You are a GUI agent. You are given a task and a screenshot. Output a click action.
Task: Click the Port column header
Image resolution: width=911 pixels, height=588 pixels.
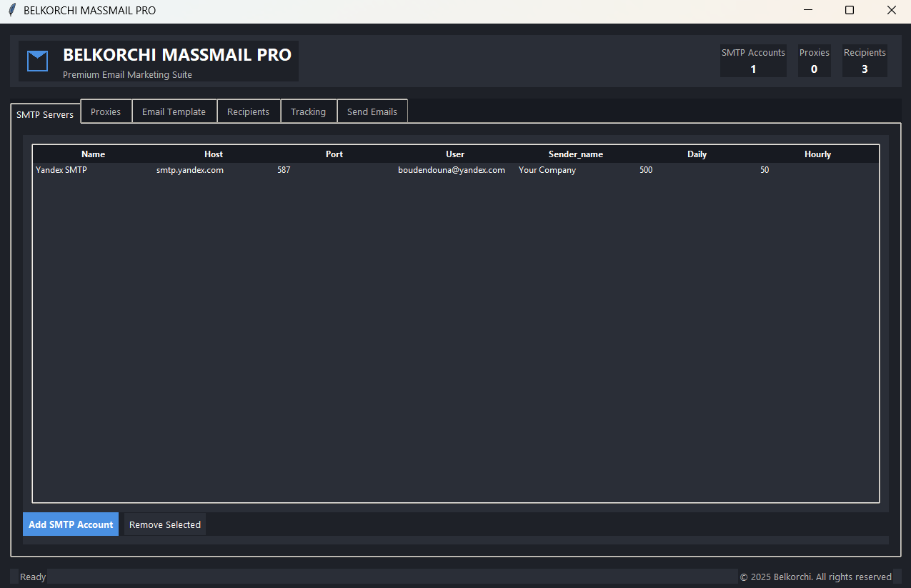pos(334,154)
